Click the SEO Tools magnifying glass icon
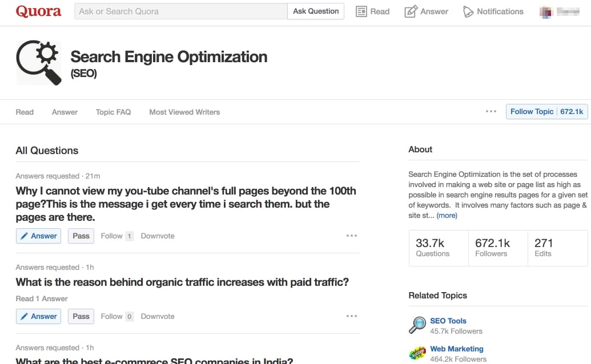591x364 pixels. coord(417,325)
